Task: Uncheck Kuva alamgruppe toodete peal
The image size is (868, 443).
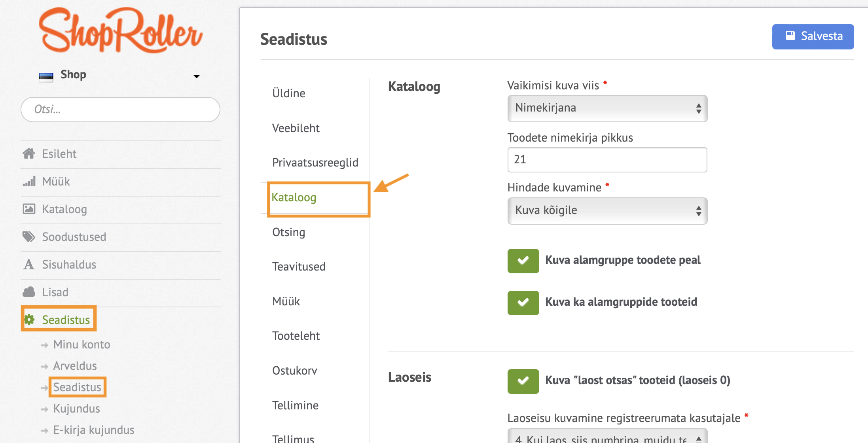Action: coord(523,261)
